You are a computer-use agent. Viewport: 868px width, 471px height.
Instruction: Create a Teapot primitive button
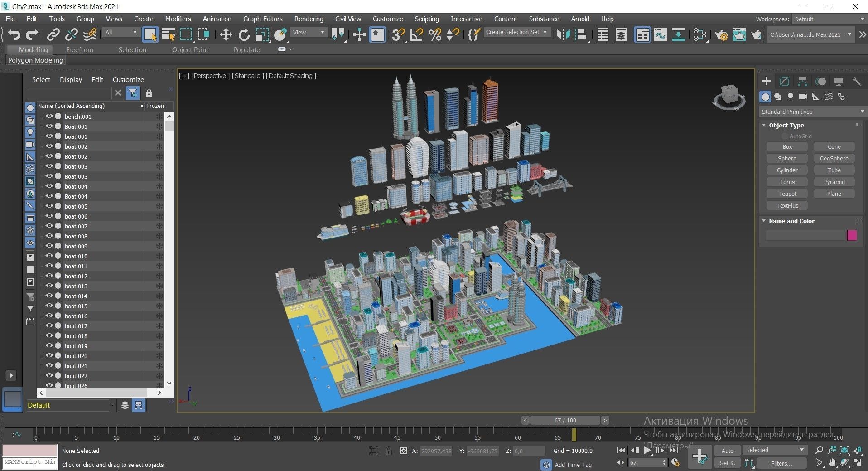click(787, 194)
